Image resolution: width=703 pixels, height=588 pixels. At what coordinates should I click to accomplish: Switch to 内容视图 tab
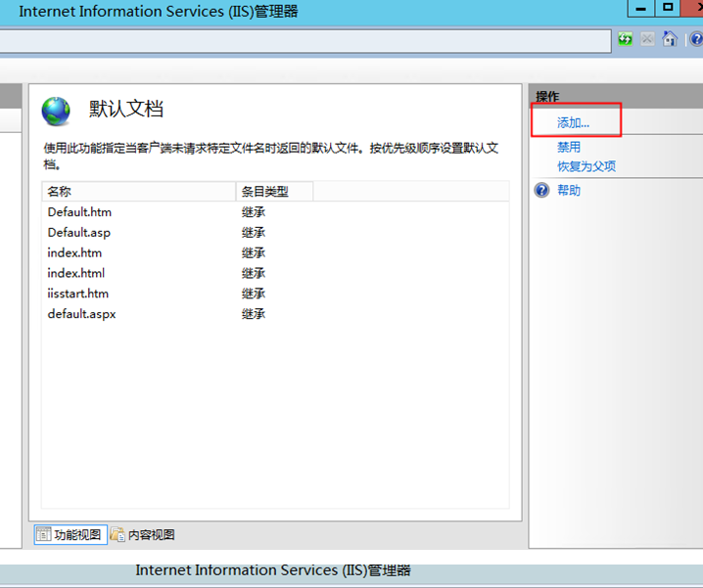pos(143,534)
